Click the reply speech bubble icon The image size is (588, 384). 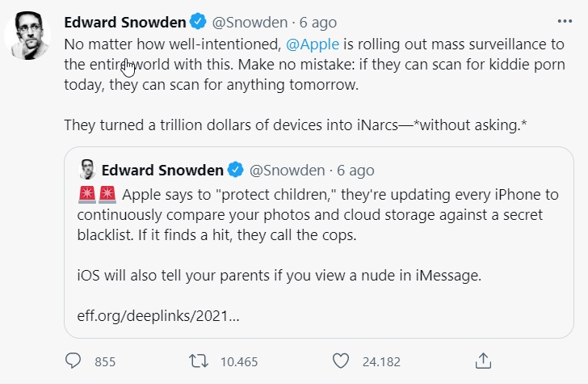pos(74,361)
